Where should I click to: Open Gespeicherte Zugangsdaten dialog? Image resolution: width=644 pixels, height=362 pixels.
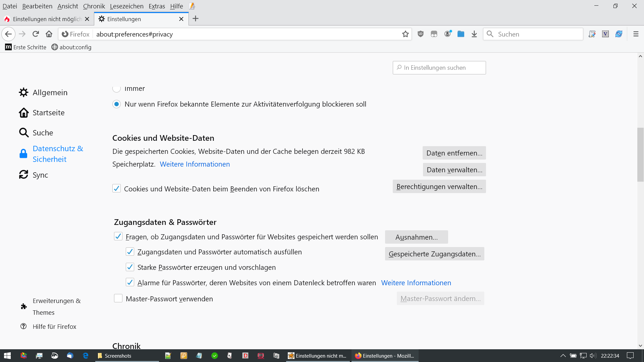pyautogui.click(x=434, y=254)
